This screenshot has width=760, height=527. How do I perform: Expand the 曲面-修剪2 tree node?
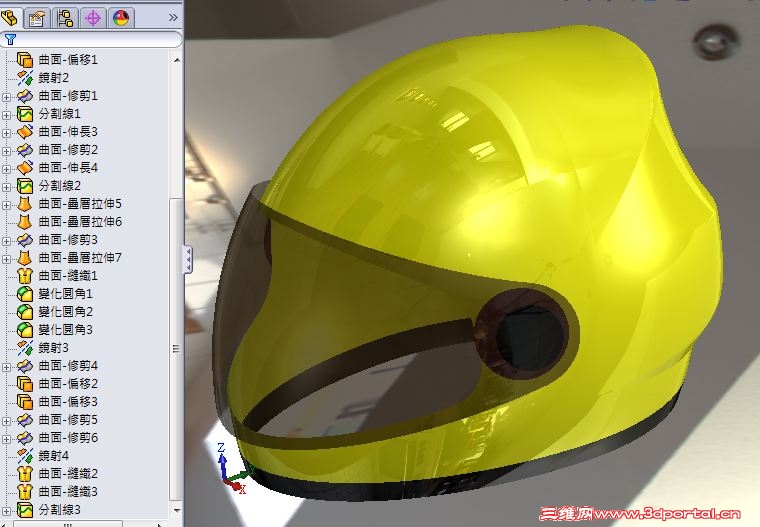[6, 151]
